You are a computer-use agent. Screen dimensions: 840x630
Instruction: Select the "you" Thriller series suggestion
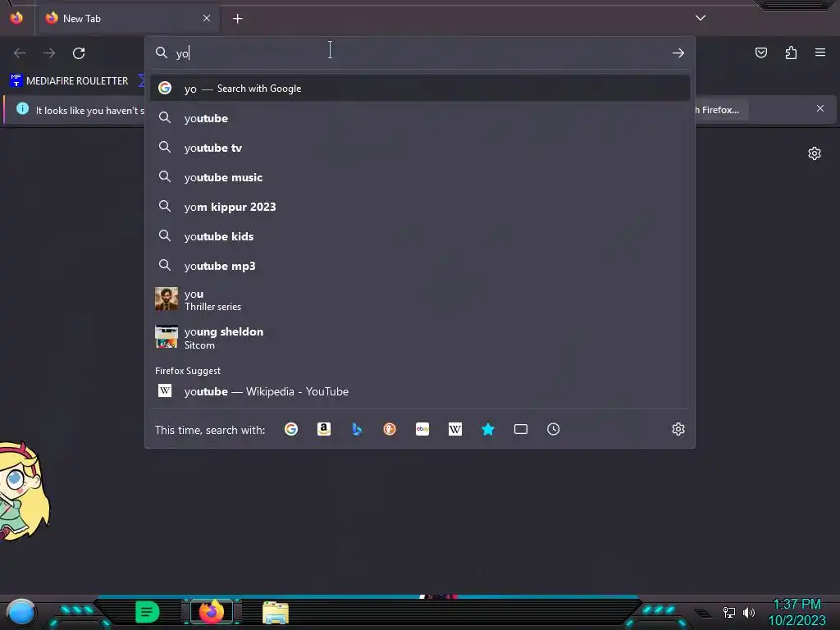tap(420, 299)
